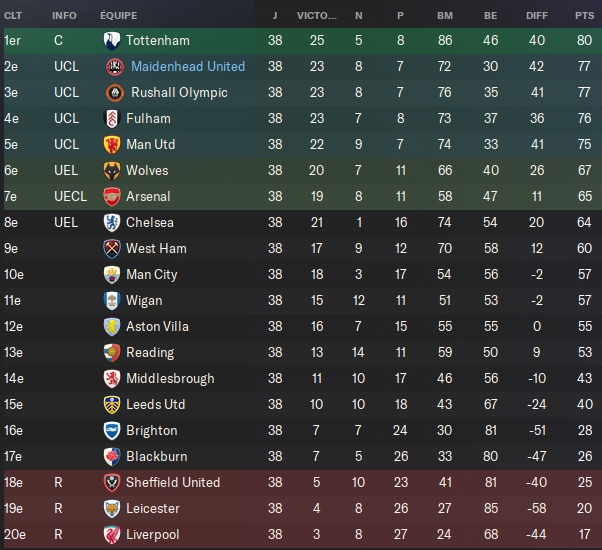The image size is (602, 550).
Task: Click the INFO column header
Action: click(64, 16)
